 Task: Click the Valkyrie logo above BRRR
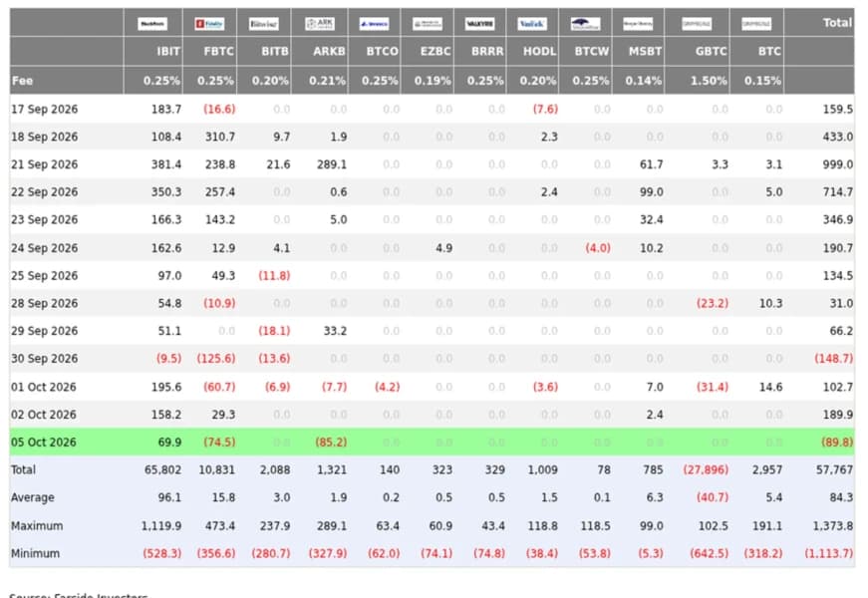tap(480, 24)
